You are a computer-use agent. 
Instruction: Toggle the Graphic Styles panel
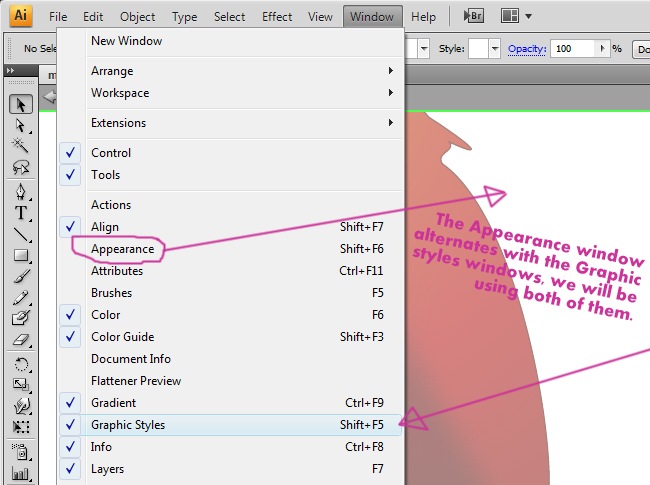[x=230, y=424]
